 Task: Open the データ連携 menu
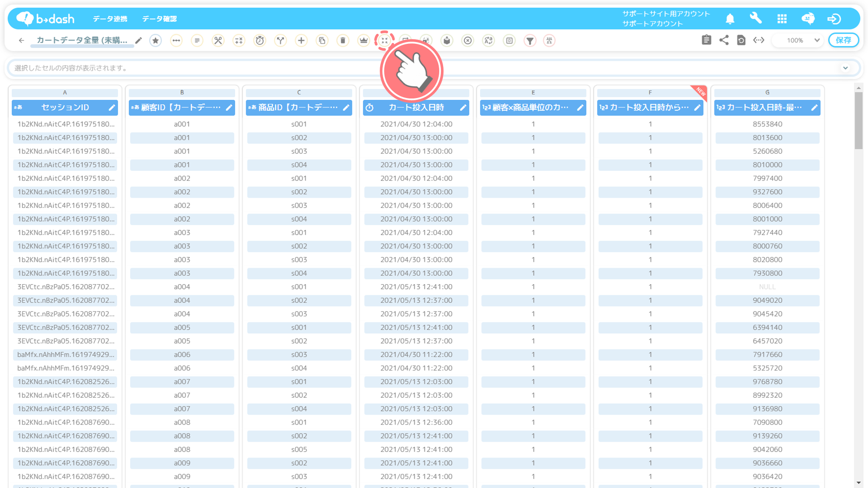pyautogui.click(x=110, y=19)
